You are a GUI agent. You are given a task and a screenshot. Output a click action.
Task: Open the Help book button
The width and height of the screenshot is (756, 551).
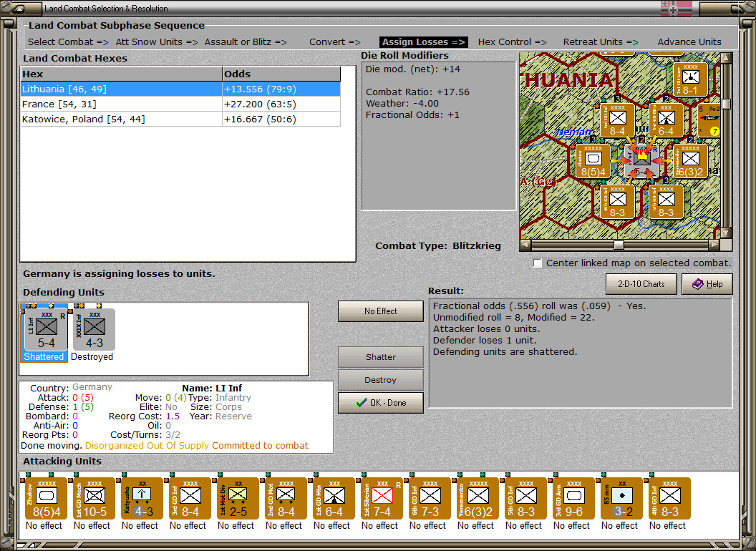(707, 284)
